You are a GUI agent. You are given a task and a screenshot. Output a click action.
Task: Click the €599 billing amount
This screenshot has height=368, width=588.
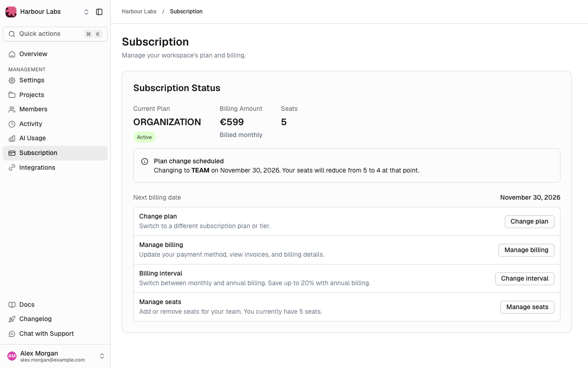point(232,122)
